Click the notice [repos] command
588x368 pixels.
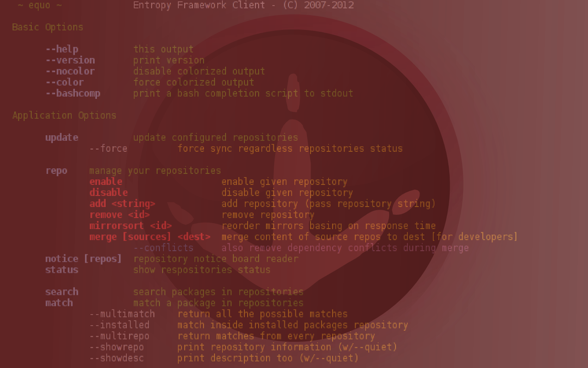84,259
